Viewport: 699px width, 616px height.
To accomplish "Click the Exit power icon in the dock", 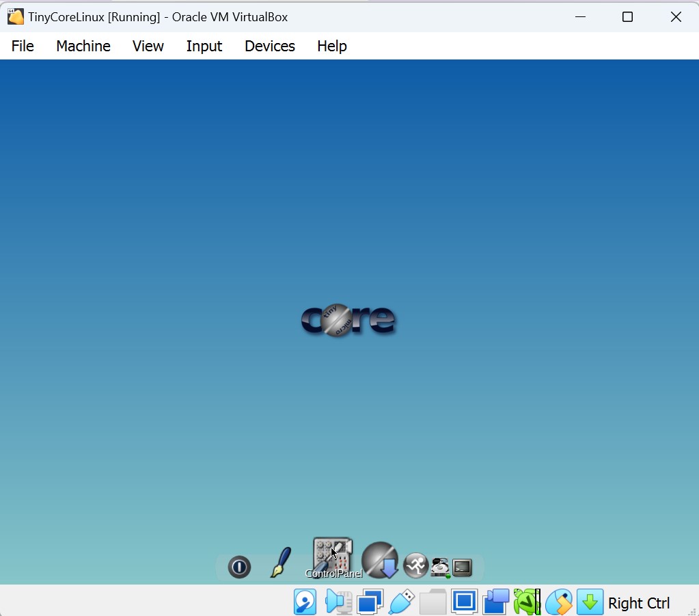I will 239,567.
